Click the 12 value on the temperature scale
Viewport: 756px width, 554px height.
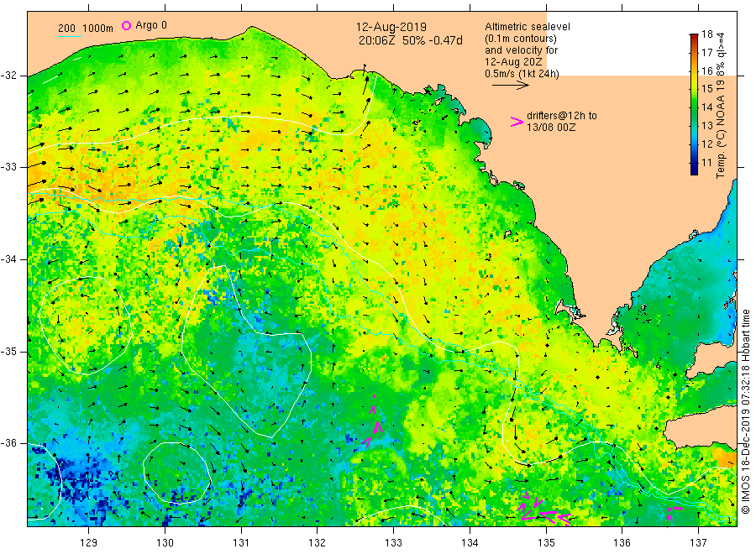(706, 144)
